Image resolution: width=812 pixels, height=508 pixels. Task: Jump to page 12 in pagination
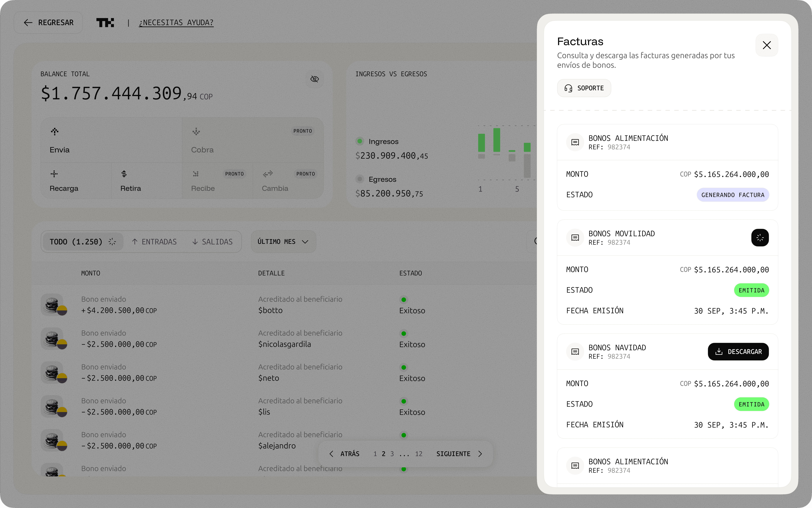click(x=419, y=454)
